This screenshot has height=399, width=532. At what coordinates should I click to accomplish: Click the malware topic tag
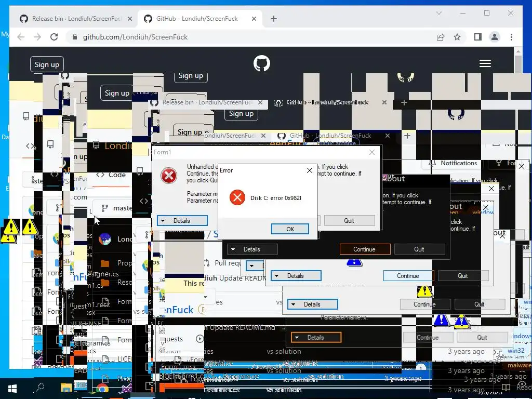tap(520, 365)
